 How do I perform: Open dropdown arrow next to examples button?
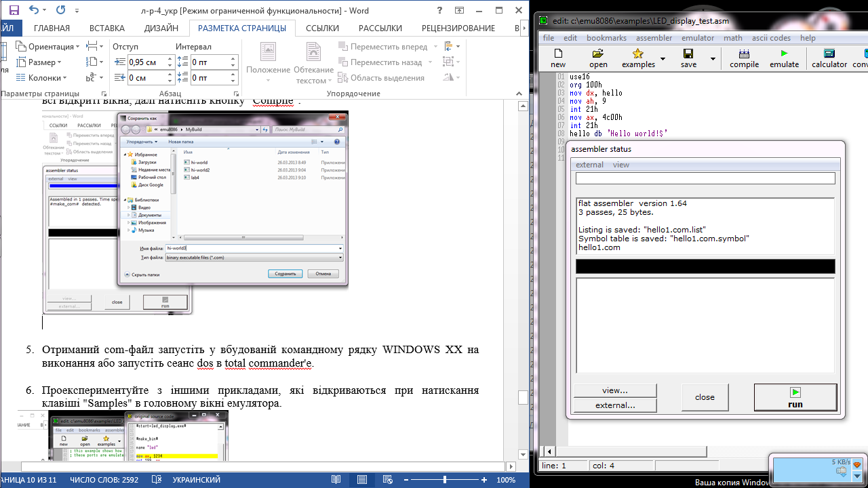[663, 59]
